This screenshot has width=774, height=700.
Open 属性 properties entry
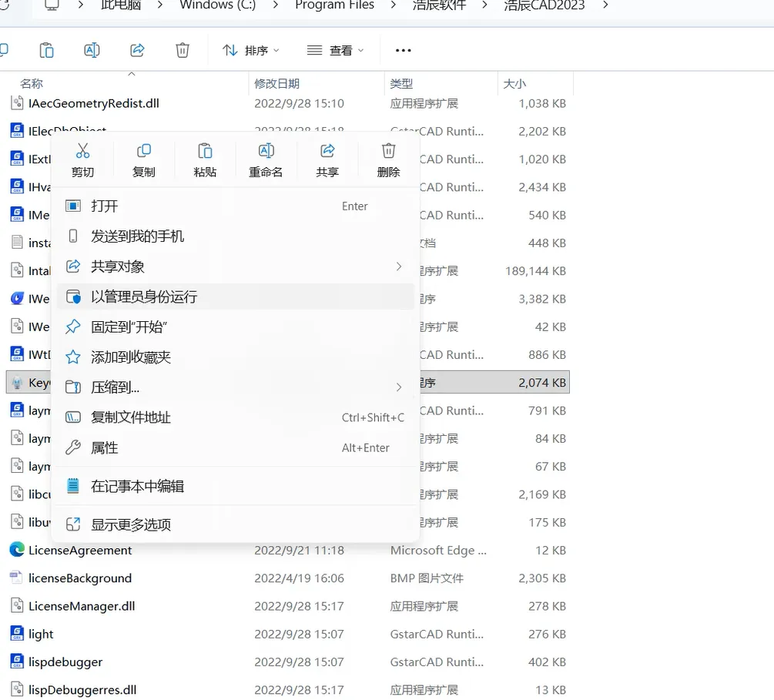coord(236,447)
